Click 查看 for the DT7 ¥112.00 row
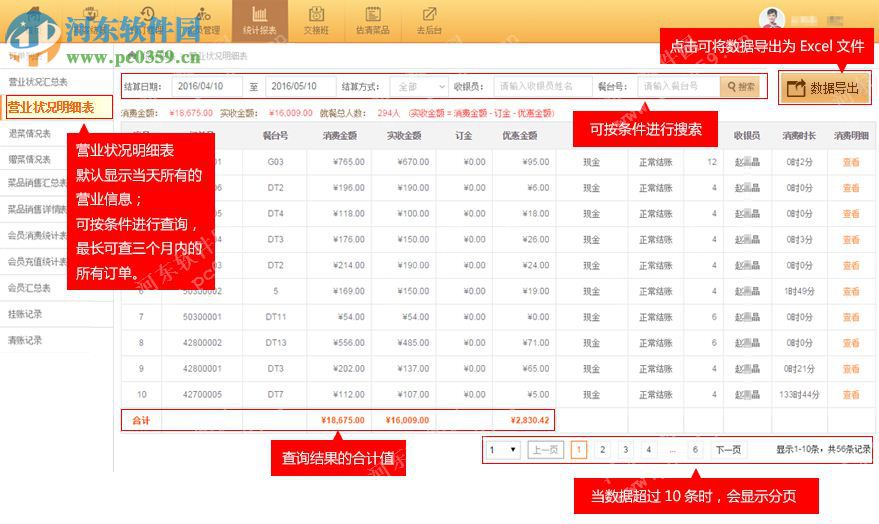The width and height of the screenshot is (879, 524). 851,394
